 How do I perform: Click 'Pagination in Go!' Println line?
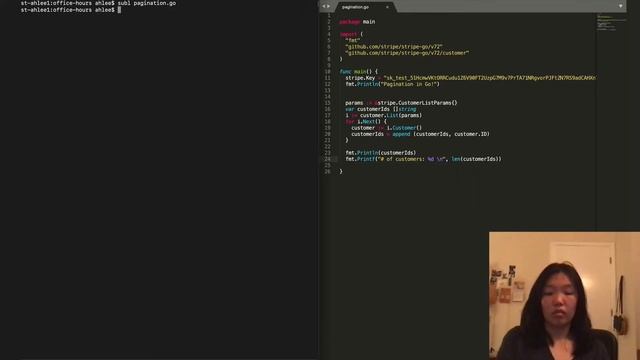393,84
